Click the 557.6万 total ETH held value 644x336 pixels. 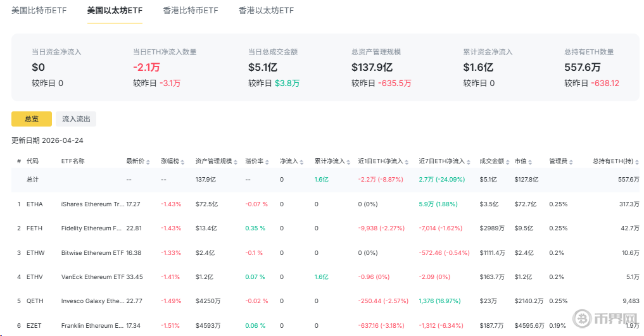click(x=583, y=67)
